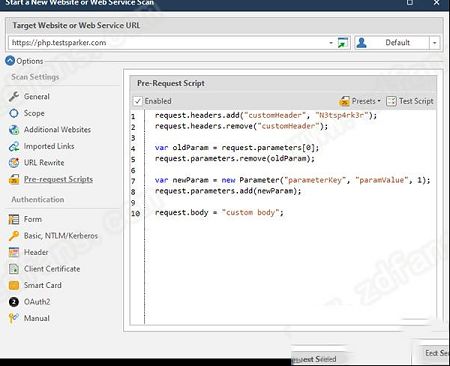Screen dimensions: 450x366
Task: Toggle the Enabled checkbox
Action: (138, 101)
